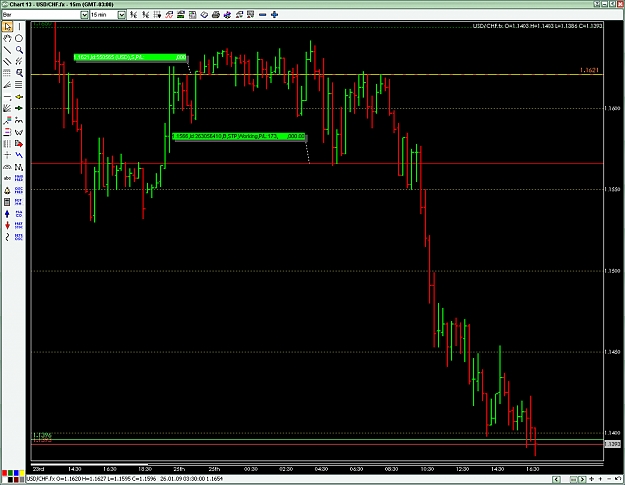
Task: Select the Gann fan rays tool
Action: pyautogui.click(x=8, y=108)
